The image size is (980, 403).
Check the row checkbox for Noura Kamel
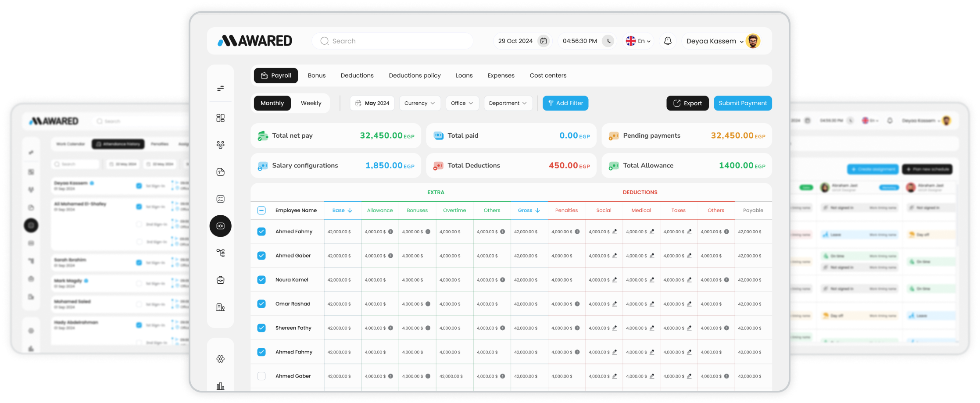(261, 279)
